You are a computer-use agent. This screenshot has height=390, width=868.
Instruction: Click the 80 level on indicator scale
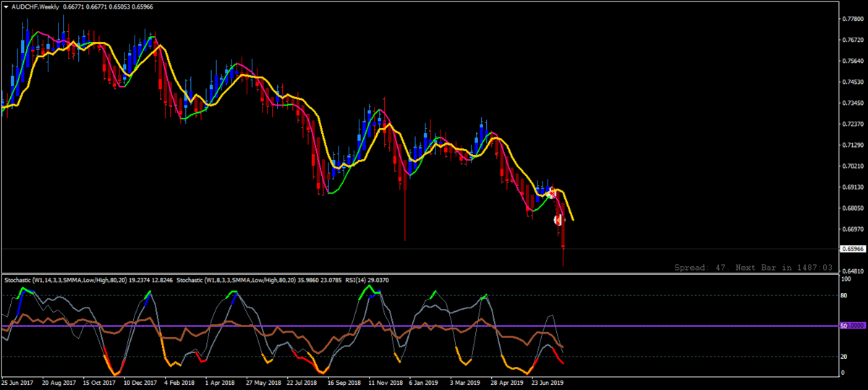click(844, 295)
